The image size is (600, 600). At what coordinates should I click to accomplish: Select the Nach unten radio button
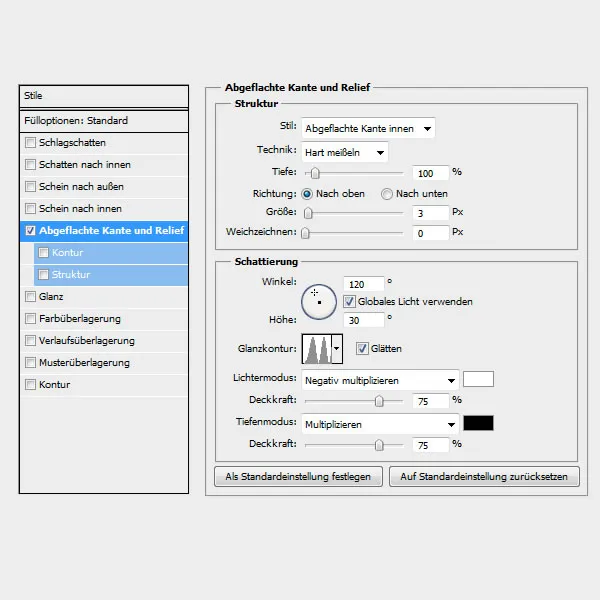387,193
